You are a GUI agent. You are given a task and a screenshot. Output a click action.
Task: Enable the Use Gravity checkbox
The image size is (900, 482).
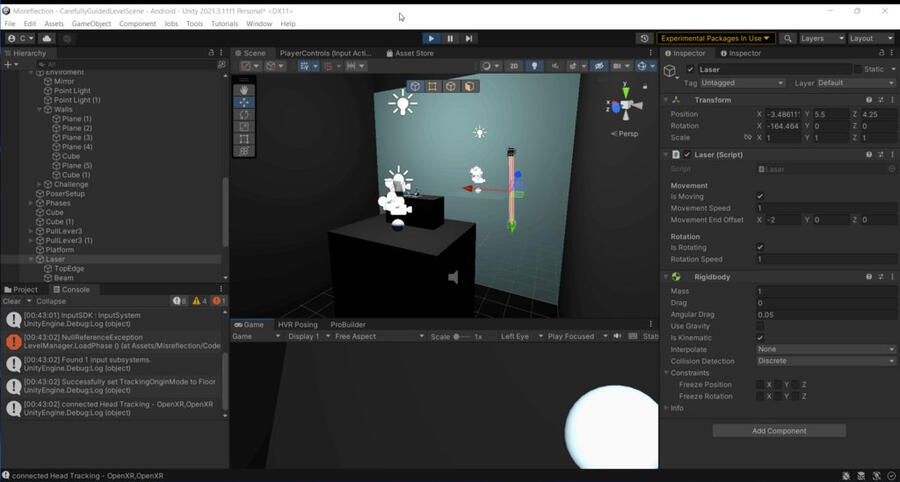tap(760, 326)
